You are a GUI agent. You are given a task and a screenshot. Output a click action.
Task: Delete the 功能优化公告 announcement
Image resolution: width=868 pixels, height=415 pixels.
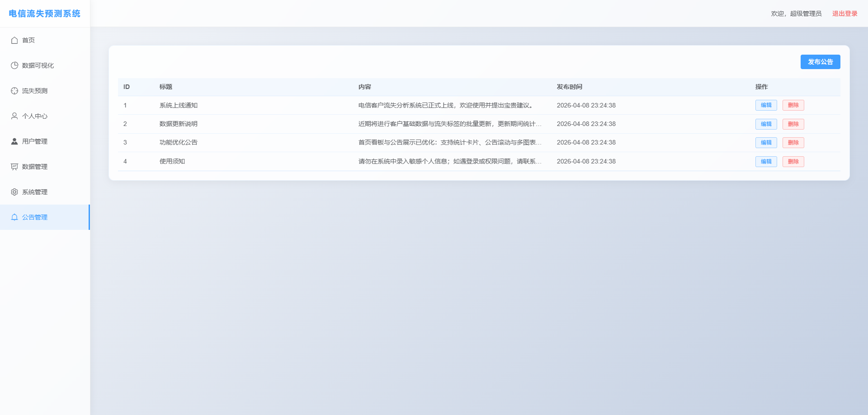coord(793,143)
